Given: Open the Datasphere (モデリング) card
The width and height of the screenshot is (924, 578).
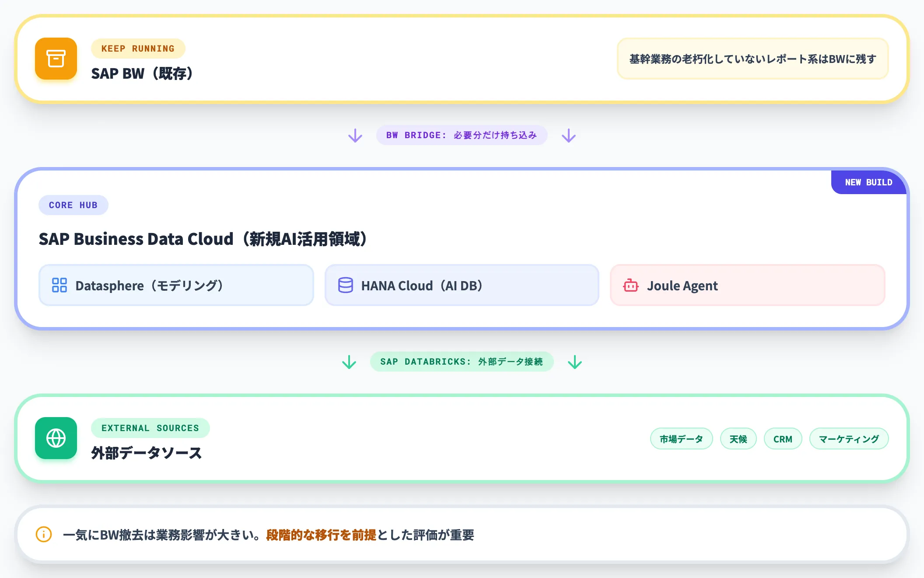Looking at the screenshot, I should [176, 285].
